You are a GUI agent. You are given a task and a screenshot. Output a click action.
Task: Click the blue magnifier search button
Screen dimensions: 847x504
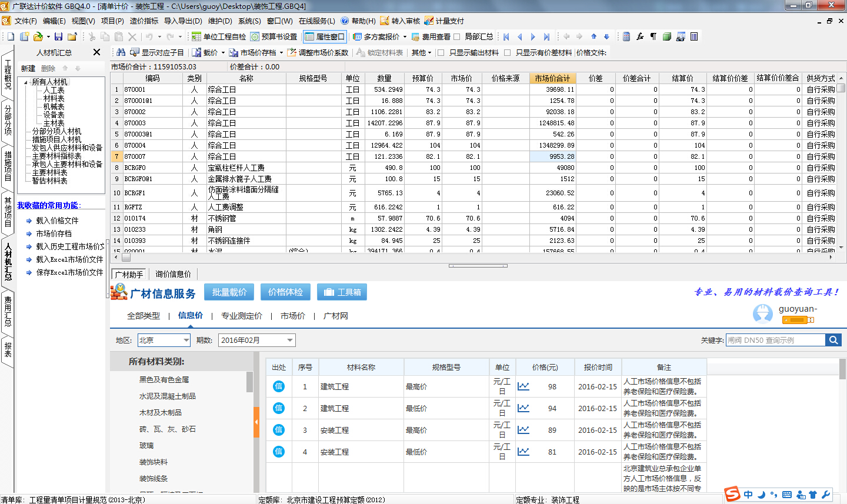(833, 340)
